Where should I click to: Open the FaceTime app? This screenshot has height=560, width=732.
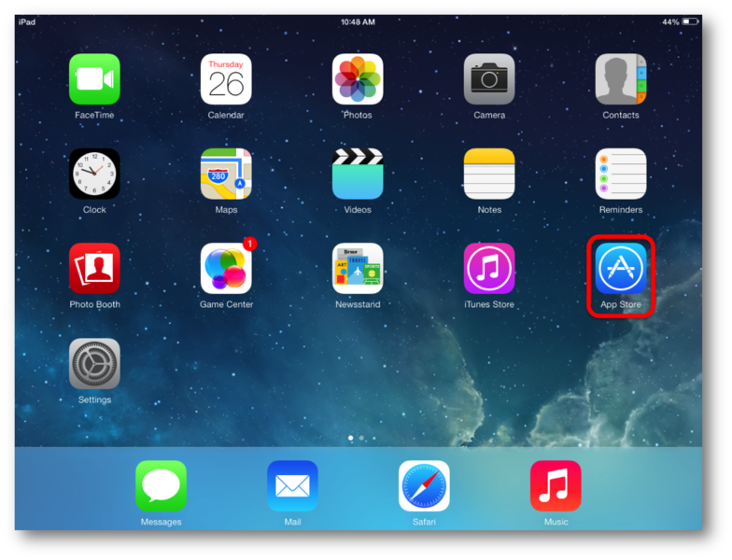coord(94,79)
